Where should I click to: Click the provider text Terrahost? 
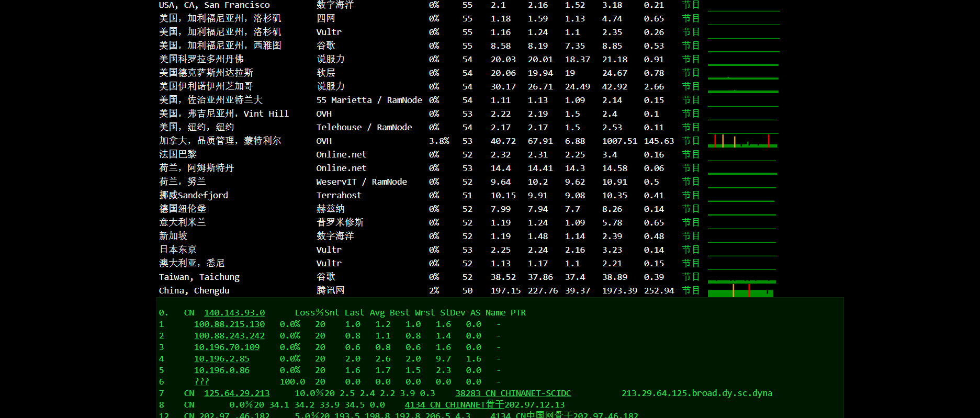339,195
